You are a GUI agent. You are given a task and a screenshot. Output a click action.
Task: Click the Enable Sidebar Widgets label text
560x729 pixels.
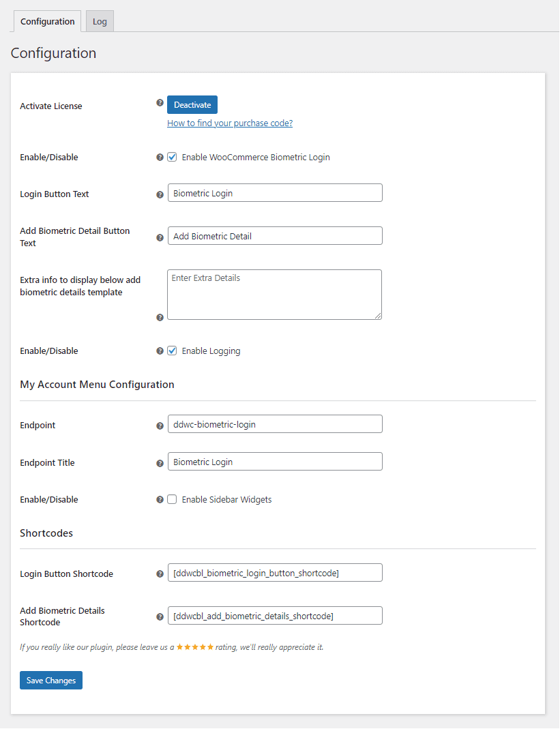pos(226,500)
